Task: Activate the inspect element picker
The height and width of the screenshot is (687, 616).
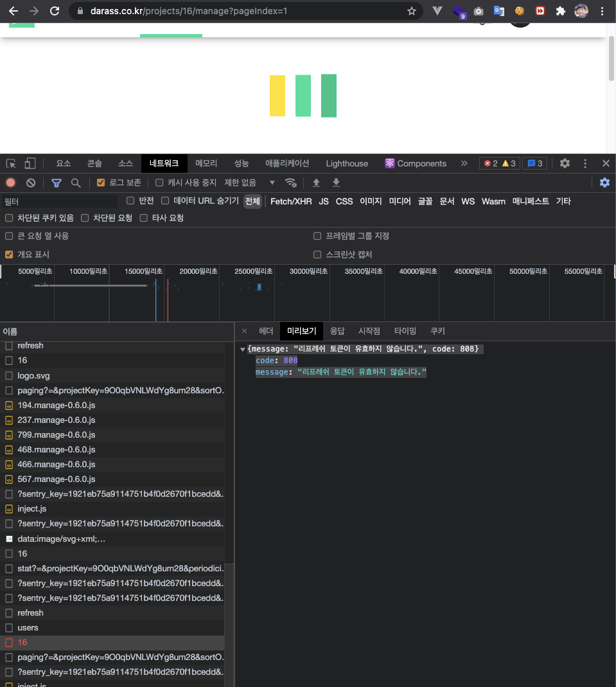Action: coord(11,163)
